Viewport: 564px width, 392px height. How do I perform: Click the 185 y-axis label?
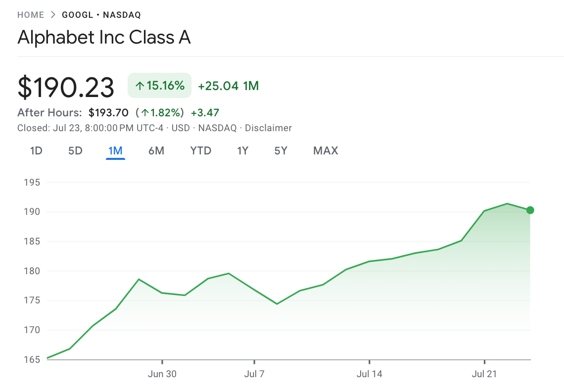[32, 241]
